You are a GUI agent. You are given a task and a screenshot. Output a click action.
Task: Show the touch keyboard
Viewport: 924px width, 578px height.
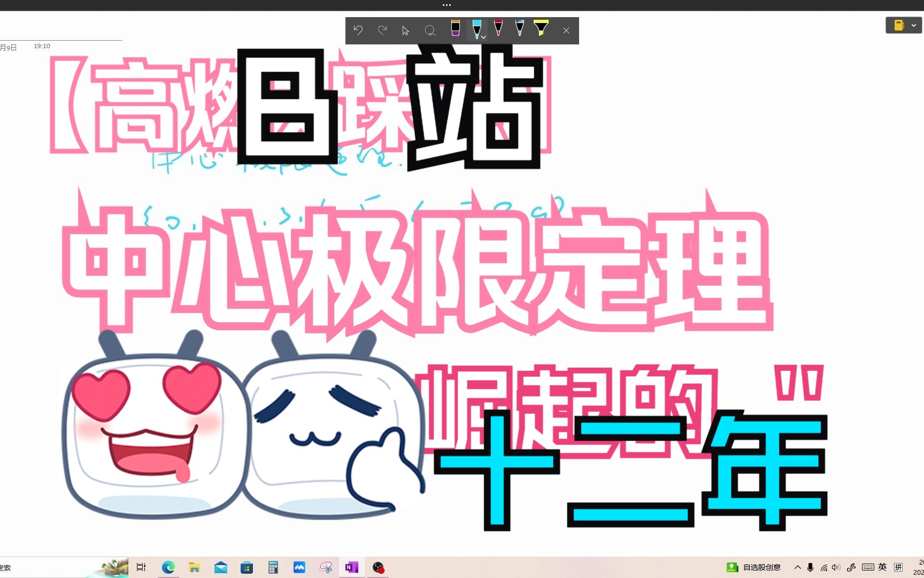click(x=868, y=567)
